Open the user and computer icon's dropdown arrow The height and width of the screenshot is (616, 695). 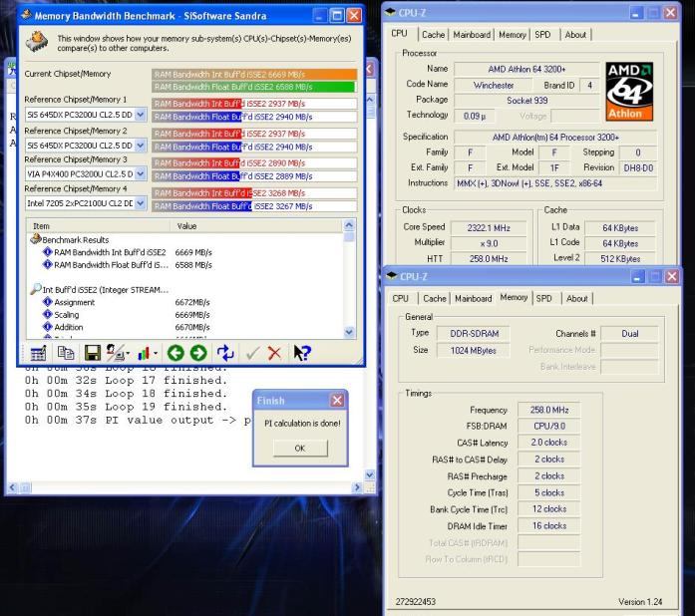pos(128,353)
